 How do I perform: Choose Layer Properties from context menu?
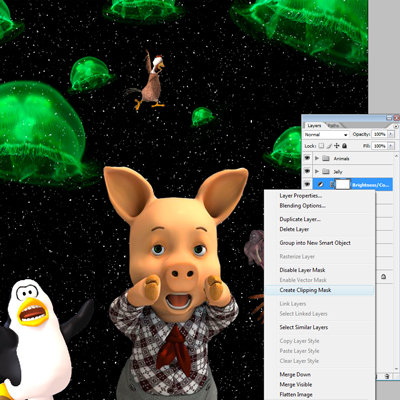pos(301,196)
